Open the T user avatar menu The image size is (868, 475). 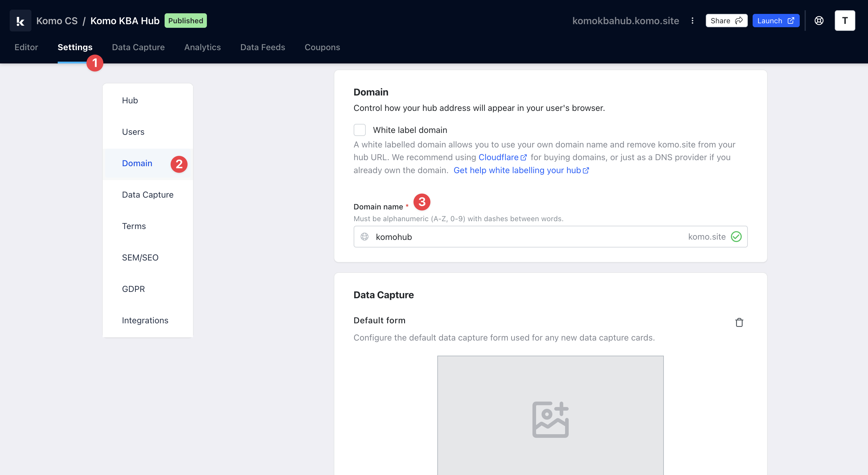pos(844,21)
